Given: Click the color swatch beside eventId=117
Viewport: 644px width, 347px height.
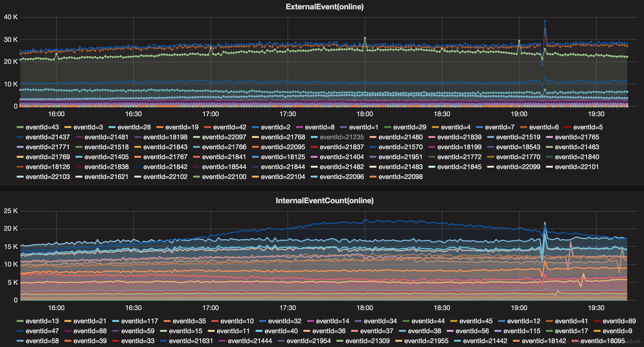Looking at the screenshot, I should [116, 321].
